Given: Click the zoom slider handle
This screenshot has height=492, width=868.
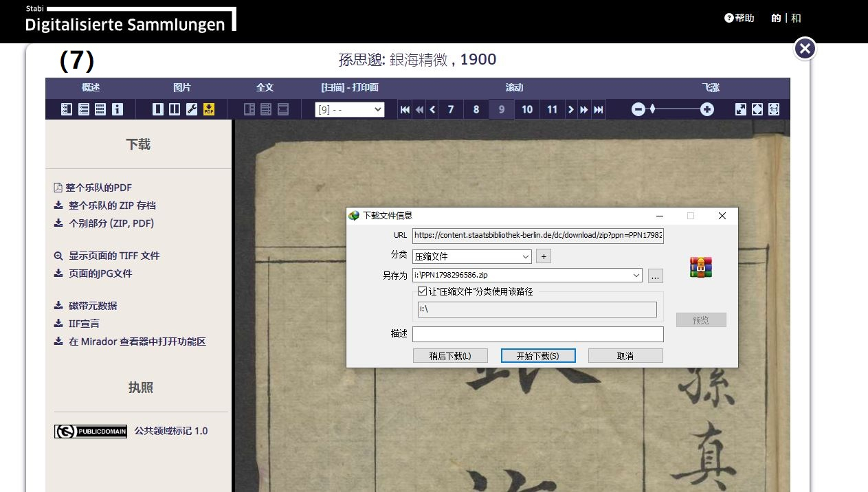Looking at the screenshot, I should click(x=653, y=109).
